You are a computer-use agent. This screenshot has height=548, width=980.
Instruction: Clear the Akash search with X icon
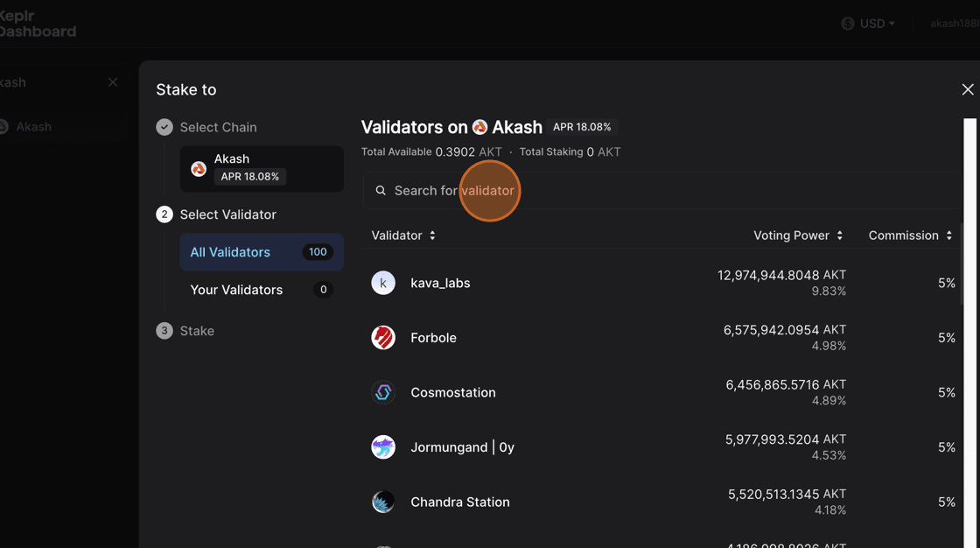113,82
